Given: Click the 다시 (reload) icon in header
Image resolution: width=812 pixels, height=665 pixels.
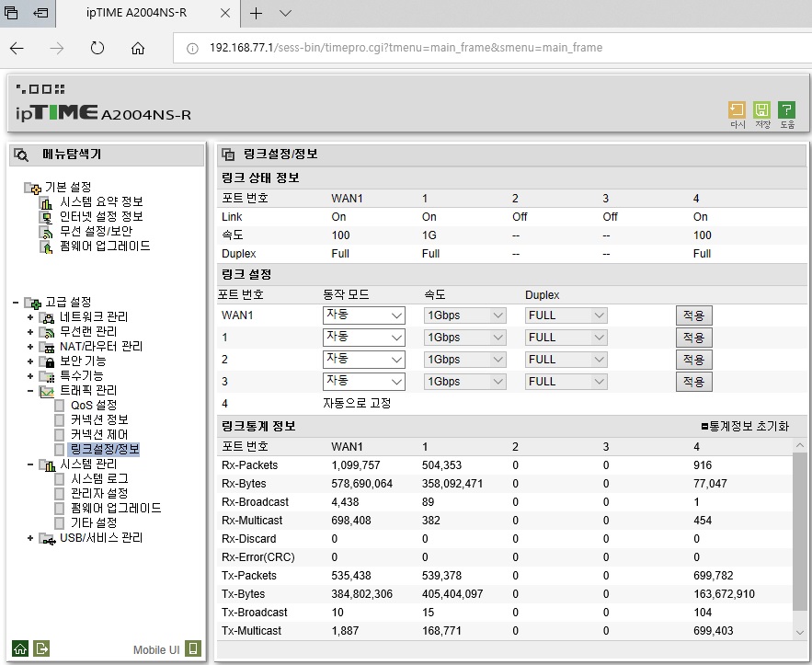Looking at the screenshot, I should (737, 109).
